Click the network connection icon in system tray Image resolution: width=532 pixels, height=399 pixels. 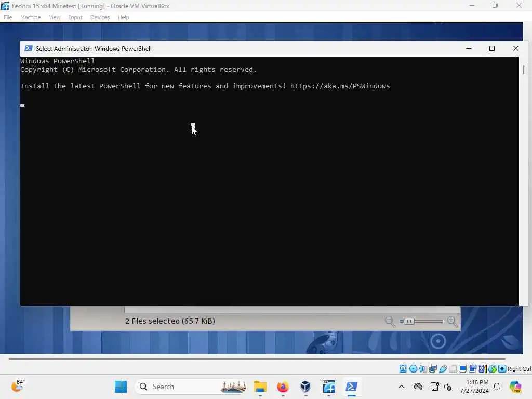pos(434,387)
